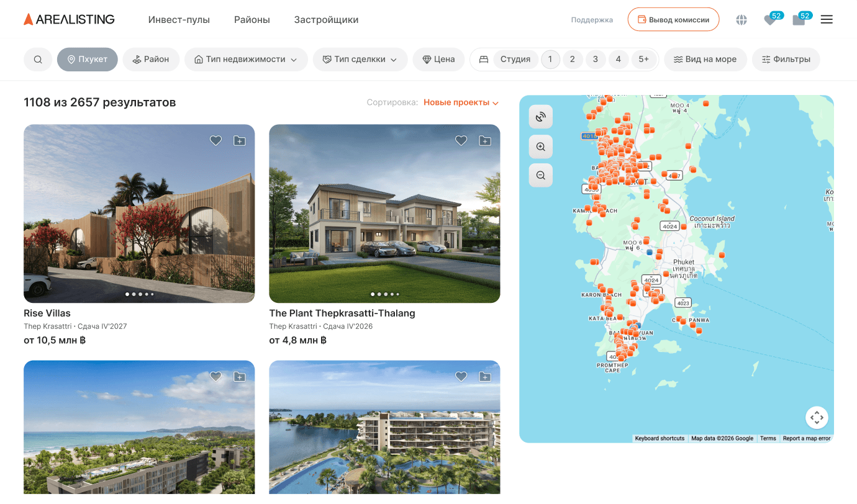This screenshot has width=857, height=504.
Task: Click the map Terms link
Action: coord(768,438)
